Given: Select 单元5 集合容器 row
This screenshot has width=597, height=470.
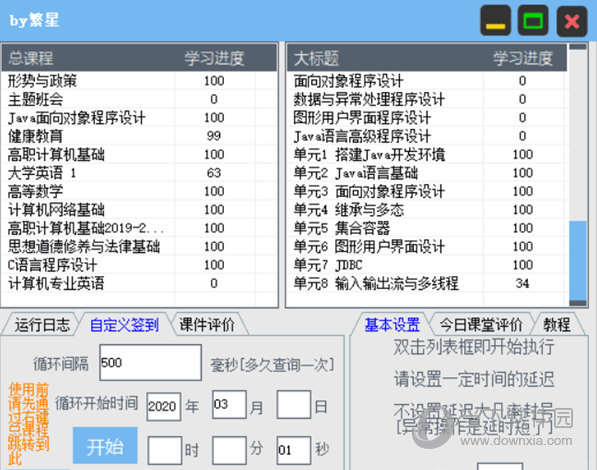Looking at the screenshot, I should pyautogui.click(x=427, y=228).
